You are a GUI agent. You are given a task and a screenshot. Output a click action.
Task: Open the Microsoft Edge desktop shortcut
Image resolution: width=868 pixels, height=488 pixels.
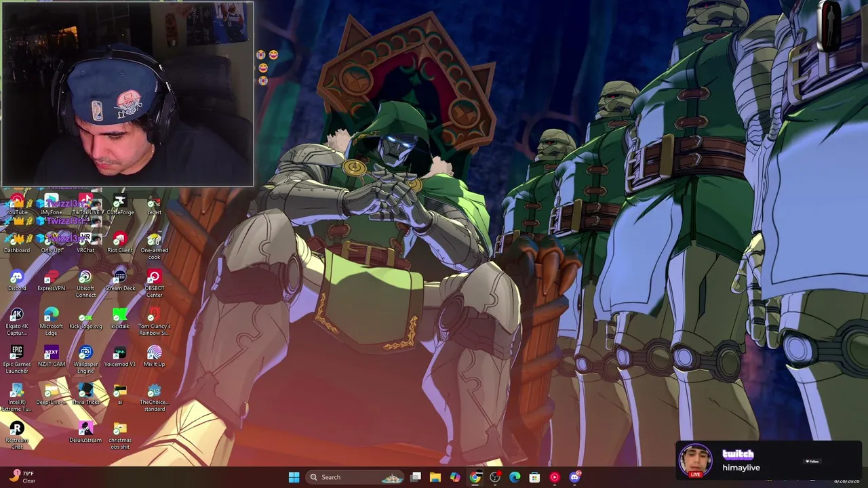click(52, 321)
